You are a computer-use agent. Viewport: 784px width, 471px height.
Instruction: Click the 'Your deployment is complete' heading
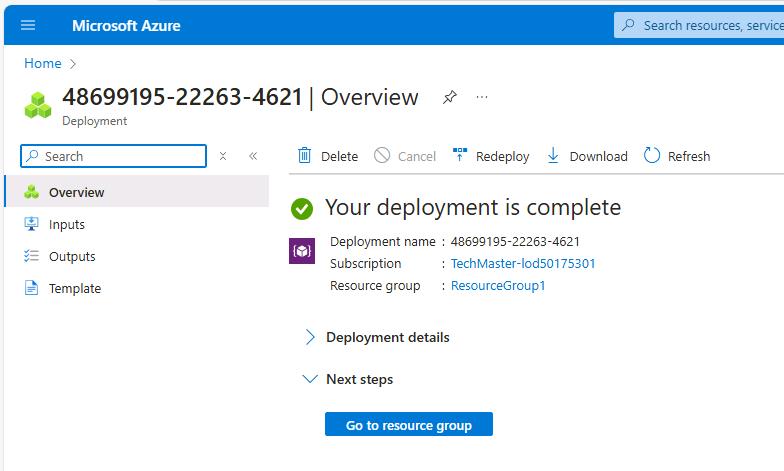473,208
